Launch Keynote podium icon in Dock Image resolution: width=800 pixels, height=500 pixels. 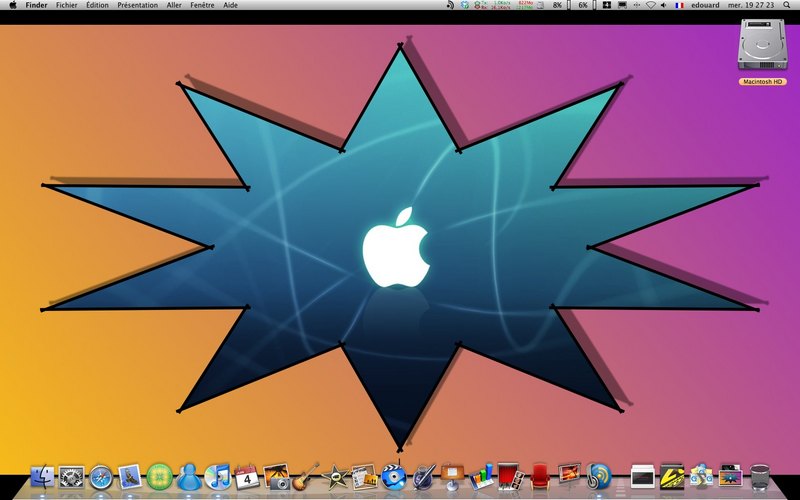pos(453,477)
